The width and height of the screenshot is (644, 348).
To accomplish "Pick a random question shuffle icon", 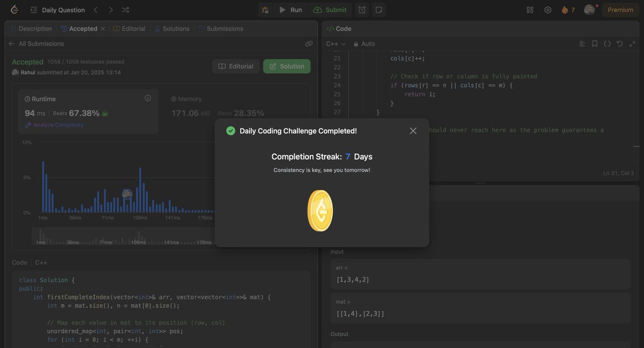I will click(x=126, y=10).
